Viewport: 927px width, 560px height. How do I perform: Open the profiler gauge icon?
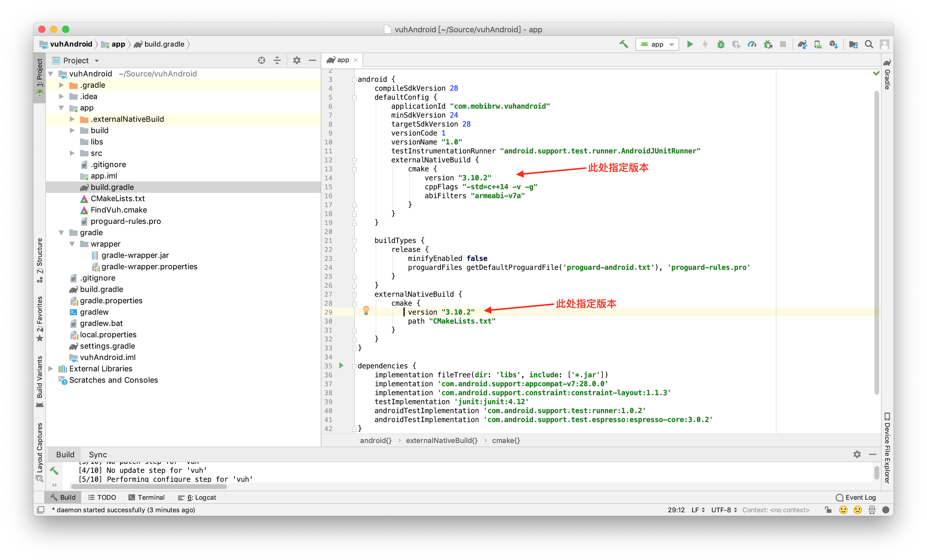[752, 44]
